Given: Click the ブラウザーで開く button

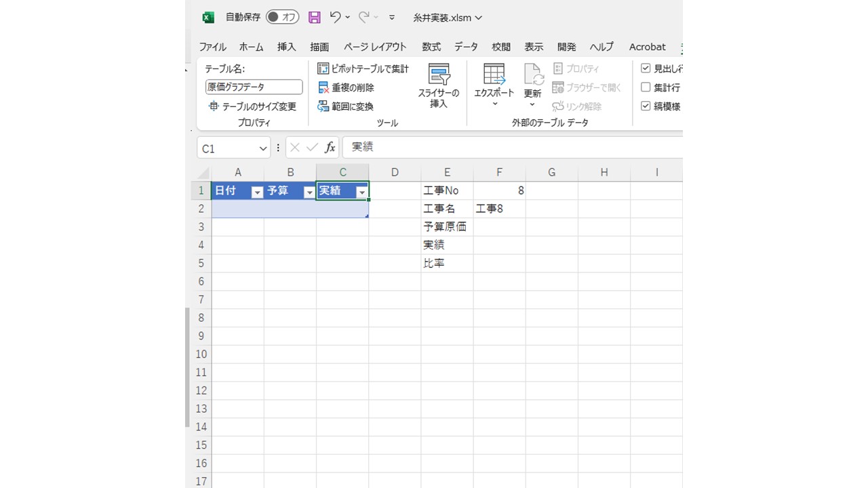Looking at the screenshot, I should click(x=587, y=87).
